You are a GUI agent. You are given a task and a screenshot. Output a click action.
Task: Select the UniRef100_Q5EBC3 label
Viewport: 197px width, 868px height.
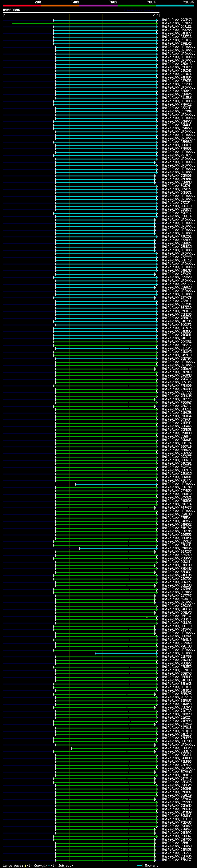pyautogui.click(x=177, y=67)
